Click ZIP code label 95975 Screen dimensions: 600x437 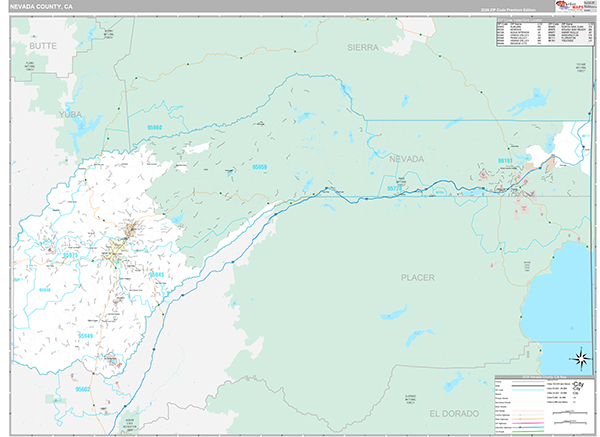coord(70,255)
